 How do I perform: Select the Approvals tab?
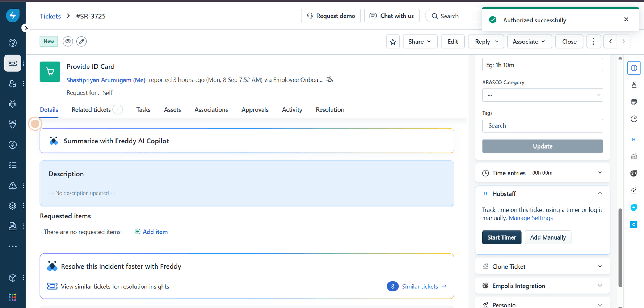point(255,109)
